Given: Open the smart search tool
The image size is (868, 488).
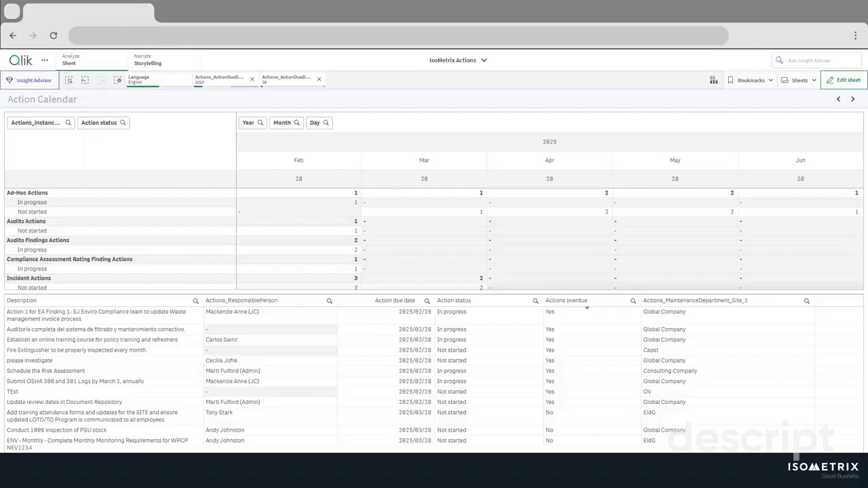Looking at the screenshot, I should coord(68,80).
